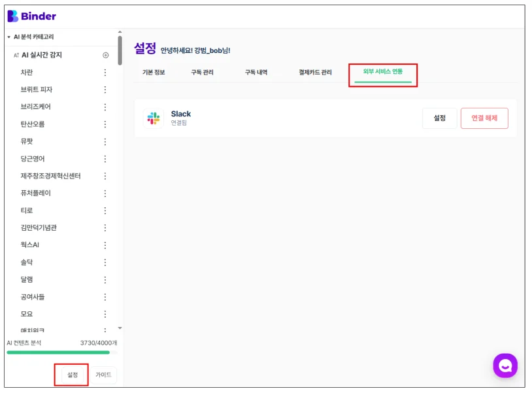Image resolution: width=532 pixels, height=393 pixels.
Task: Open the more options menu for 당근영어
Action: click(x=105, y=159)
